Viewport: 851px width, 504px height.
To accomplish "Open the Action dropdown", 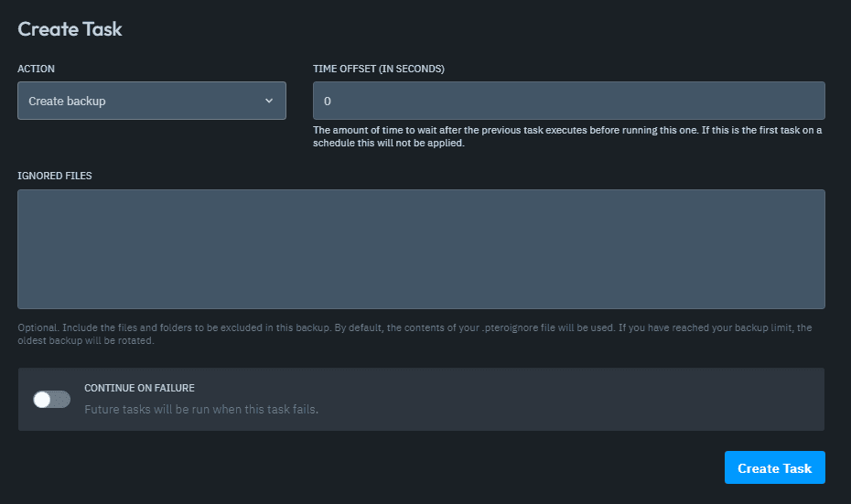I will (x=151, y=101).
